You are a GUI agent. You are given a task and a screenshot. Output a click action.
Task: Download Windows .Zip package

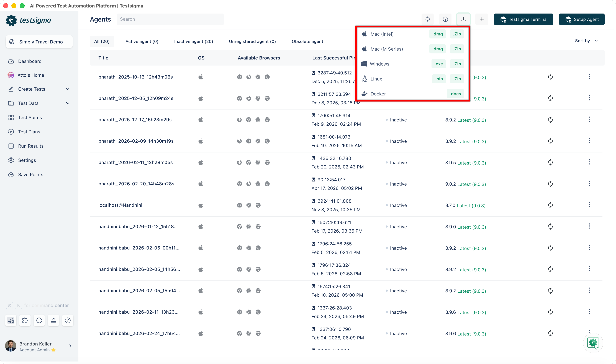[457, 64]
